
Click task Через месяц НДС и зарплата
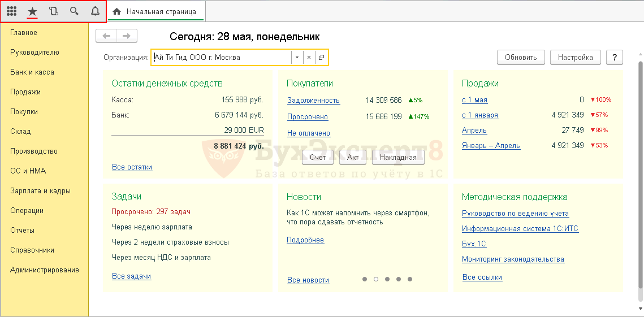161,258
